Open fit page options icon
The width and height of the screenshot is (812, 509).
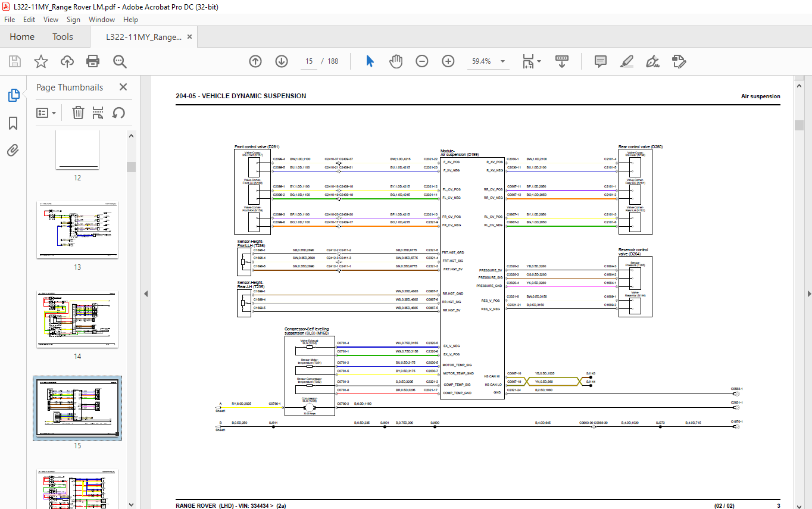click(531, 61)
